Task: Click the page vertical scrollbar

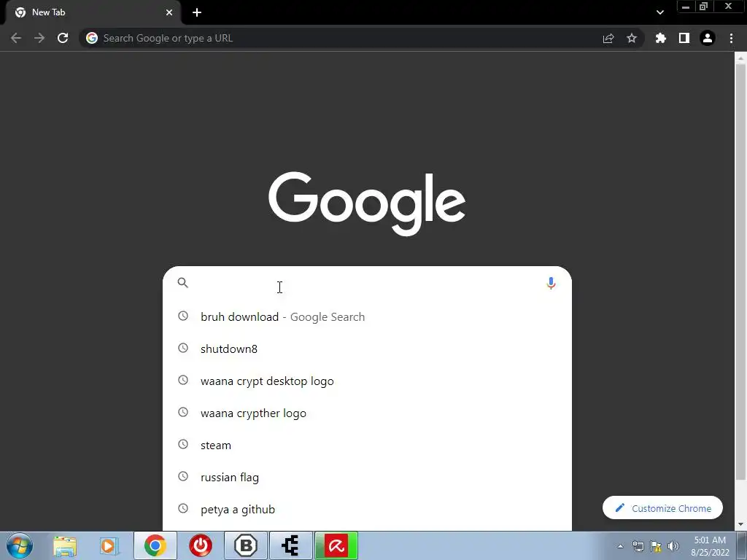Action: (x=740, y=271)
